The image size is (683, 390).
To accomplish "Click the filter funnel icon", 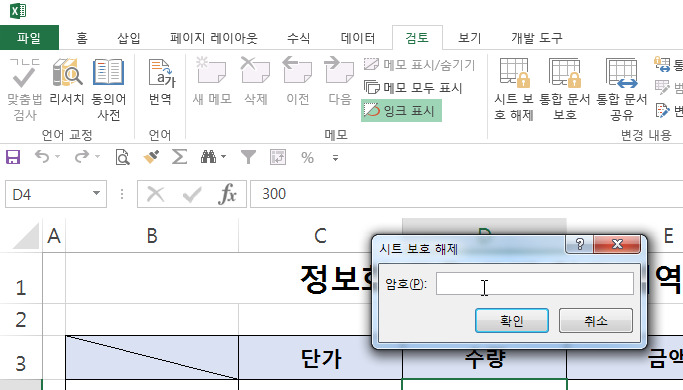I will [248, 157].
